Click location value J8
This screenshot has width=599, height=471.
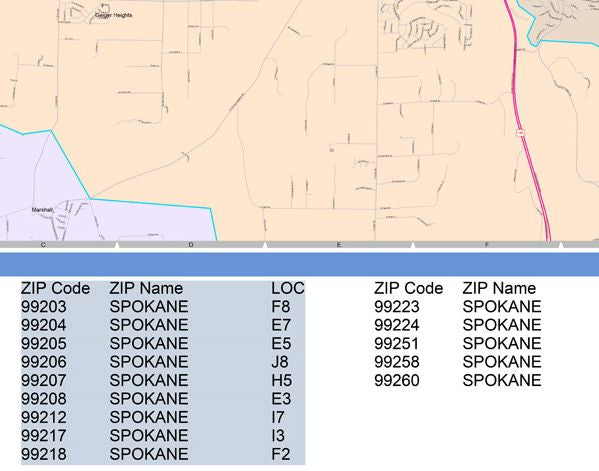280,362
